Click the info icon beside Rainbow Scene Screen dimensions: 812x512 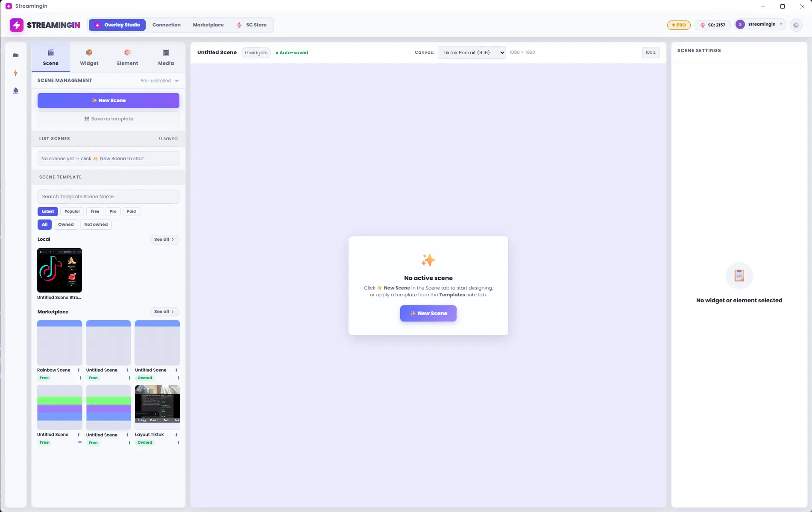(x=79, y=370)
